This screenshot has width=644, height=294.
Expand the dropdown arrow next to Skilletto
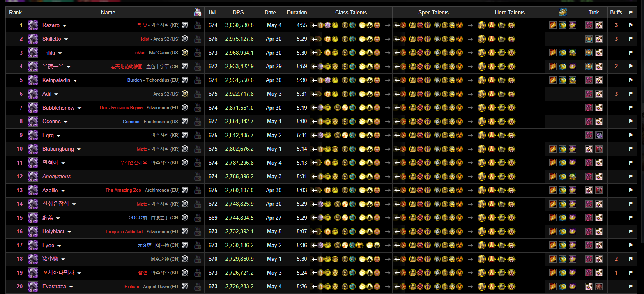66,39
